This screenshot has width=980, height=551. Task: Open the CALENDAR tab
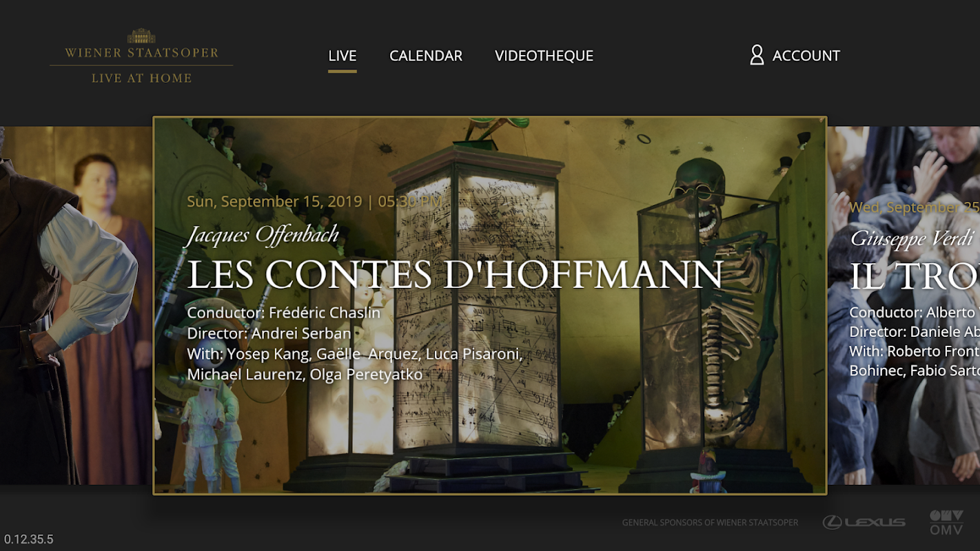coord(426,56)
